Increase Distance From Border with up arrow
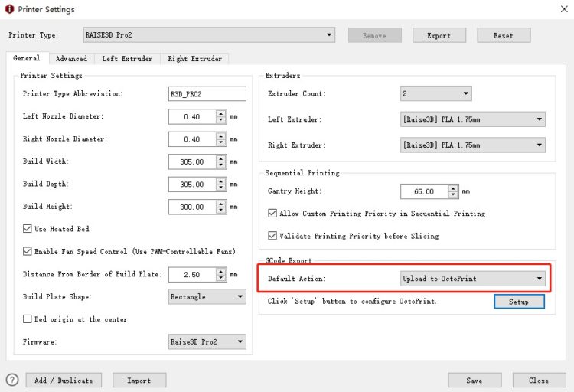The image size is (574, 392). [x=221, y=271]
